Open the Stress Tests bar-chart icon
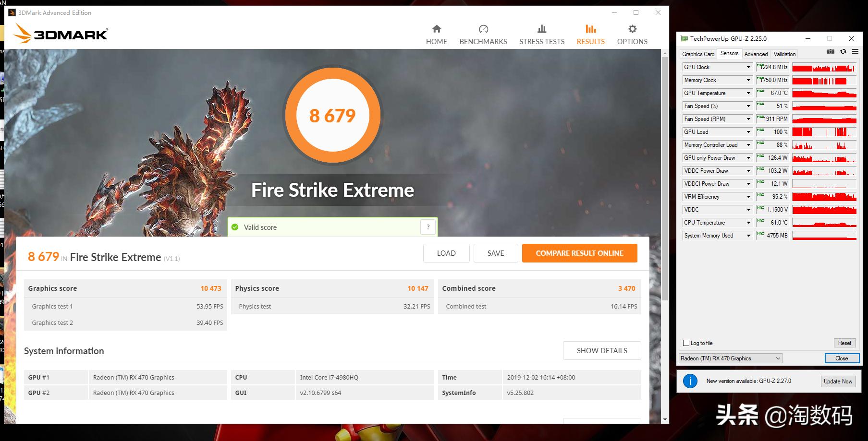The image size is (868, 441). 542,29
